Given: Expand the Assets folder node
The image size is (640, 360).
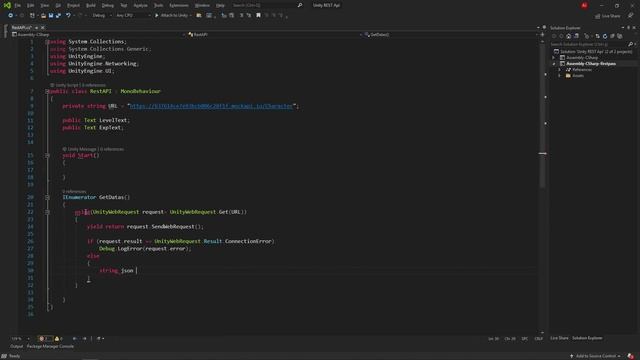Looking at the screenshot, I should (x=560, y=76).
